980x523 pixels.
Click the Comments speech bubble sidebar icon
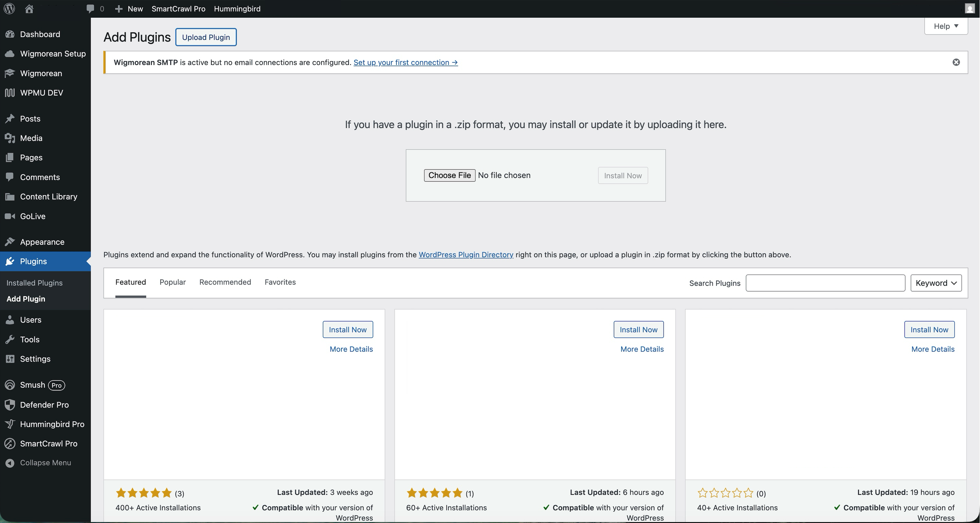[10, 177]
